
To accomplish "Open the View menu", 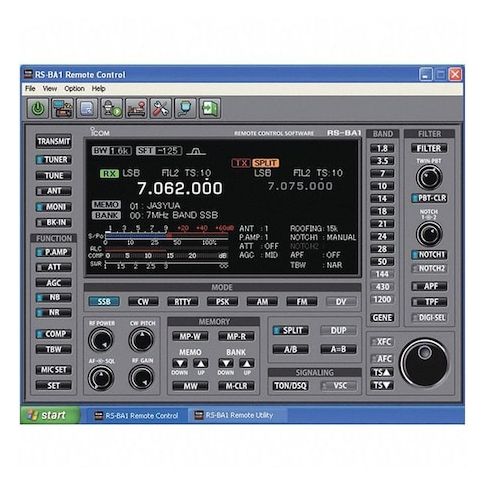I will click(50, 89).
